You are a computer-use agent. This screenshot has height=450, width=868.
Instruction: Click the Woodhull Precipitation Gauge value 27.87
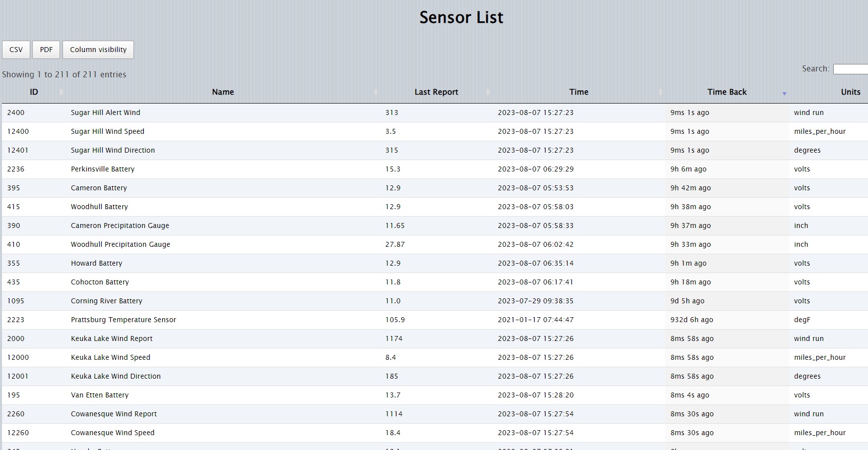click(395, 244)
